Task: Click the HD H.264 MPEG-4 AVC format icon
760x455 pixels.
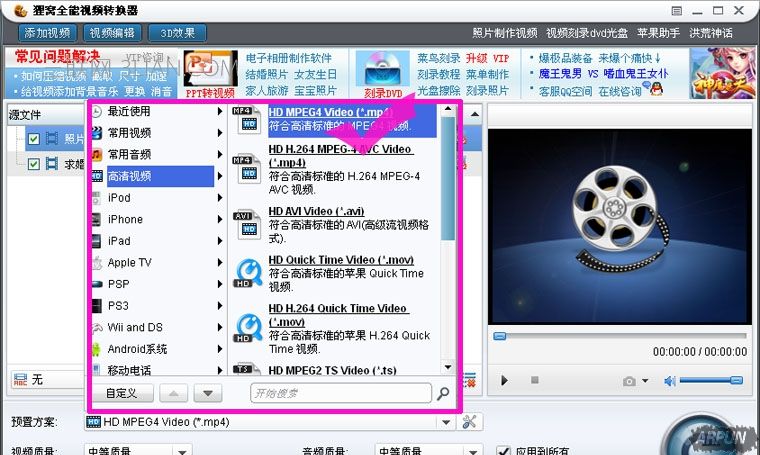Action: [x=248, y=169]
